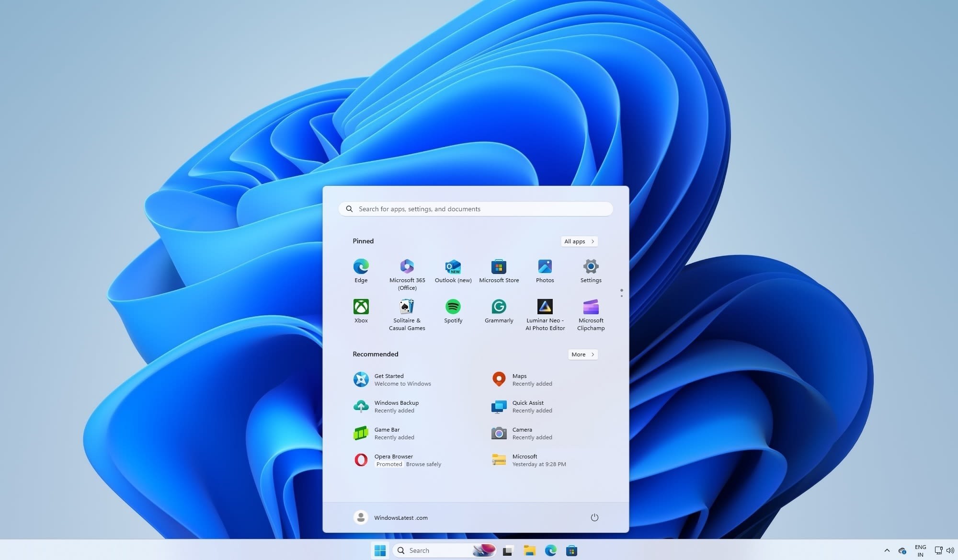Click Search apps settings documents field
The height and width of the screenshot is (560, 958).
pyautogui.click(x=476, y=208)
